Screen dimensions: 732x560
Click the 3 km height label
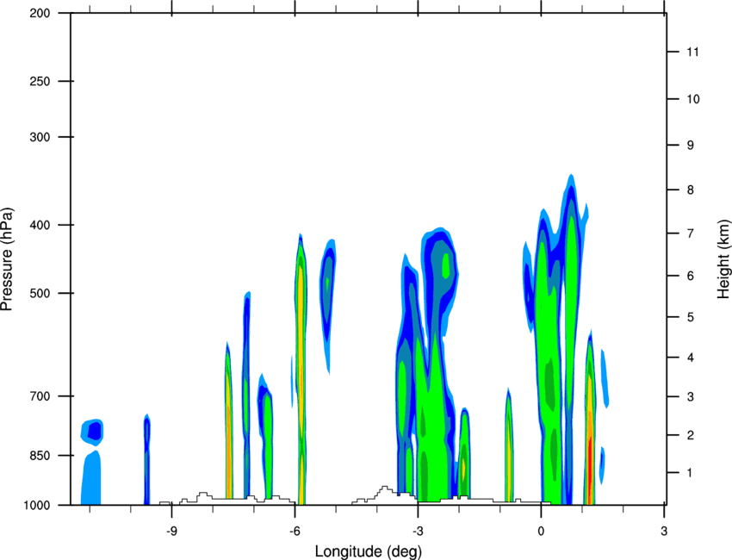click(x=691, y=397)
